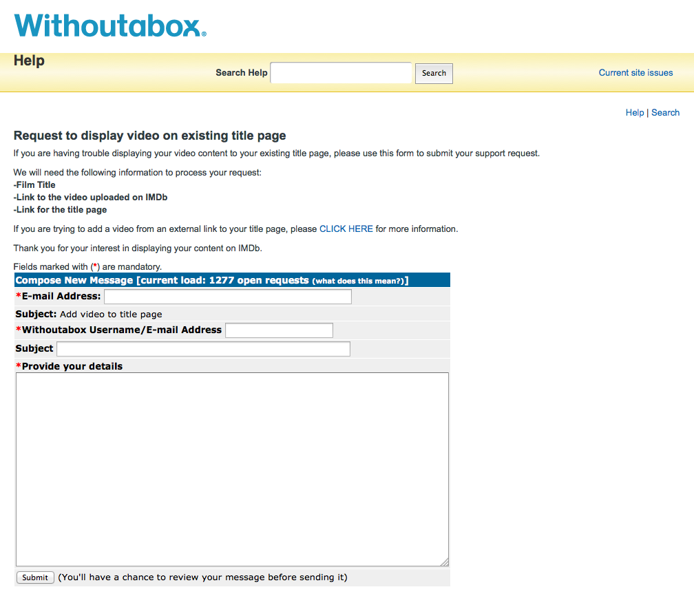Focus the E-mail Address input field
The height and width of the screenshot is (616, 694).
point(228,297)
